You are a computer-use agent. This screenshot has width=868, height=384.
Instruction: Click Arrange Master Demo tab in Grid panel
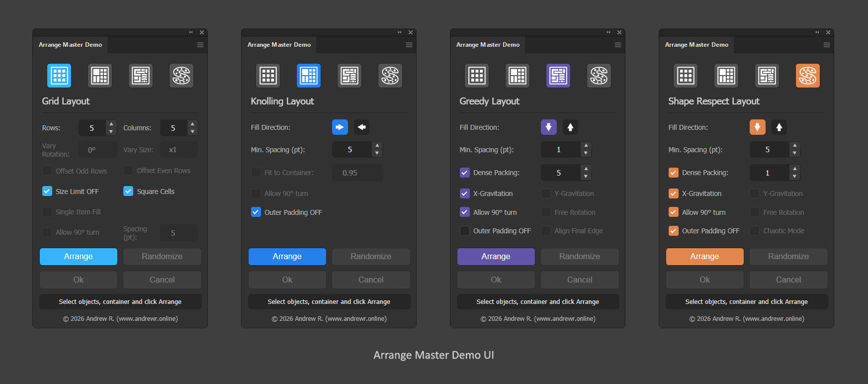pos(70,45)
